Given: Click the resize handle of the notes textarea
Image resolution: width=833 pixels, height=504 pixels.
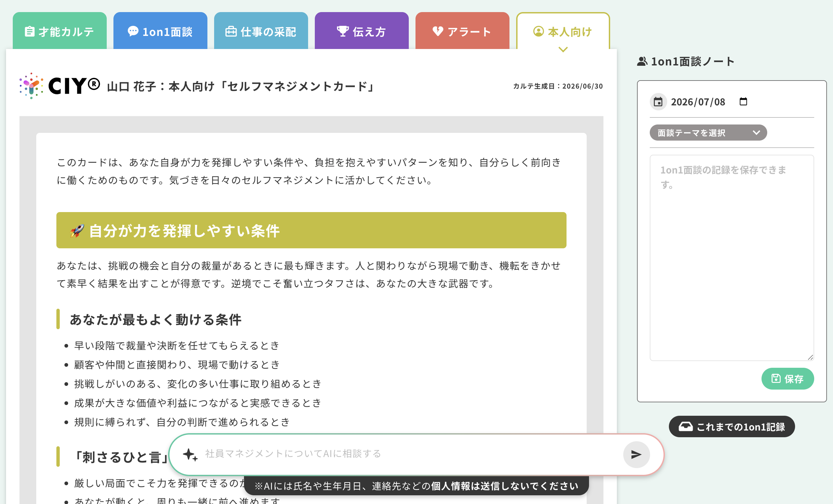Looking at the screenshot, I should [811, 357].
